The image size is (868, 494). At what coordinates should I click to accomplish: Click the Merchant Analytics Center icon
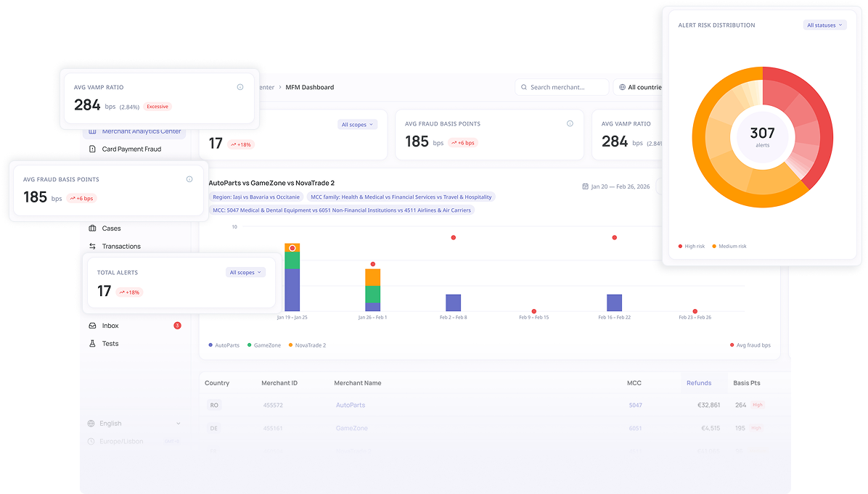click(92, 131)
